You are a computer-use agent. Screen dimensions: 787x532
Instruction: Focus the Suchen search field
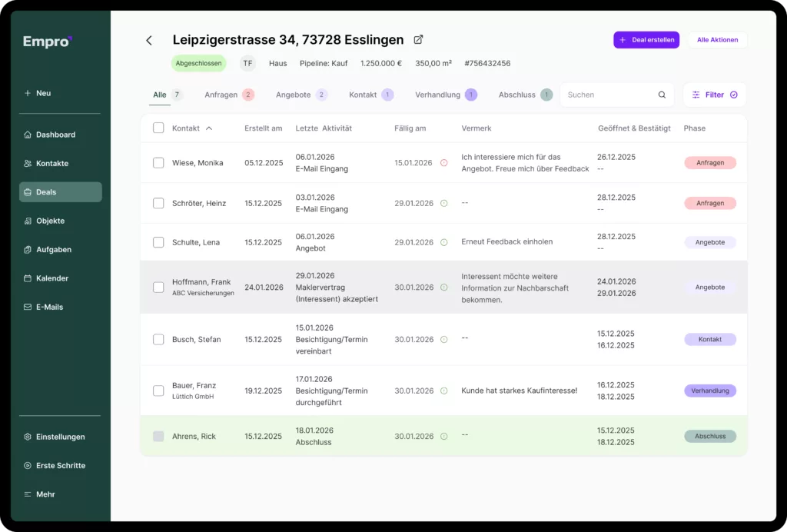[609, 95]
